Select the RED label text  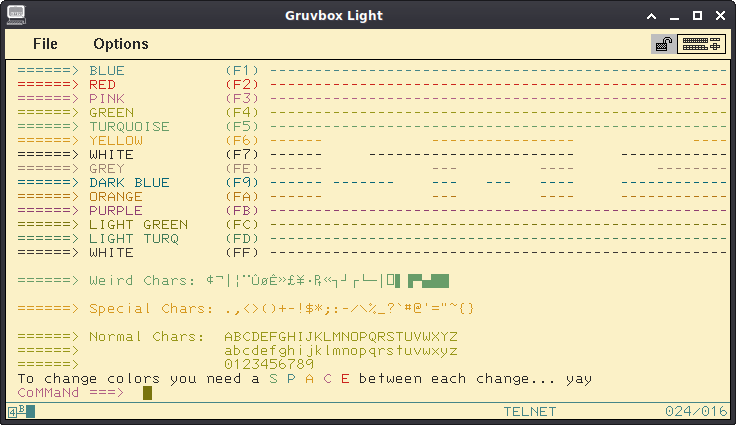102,85
